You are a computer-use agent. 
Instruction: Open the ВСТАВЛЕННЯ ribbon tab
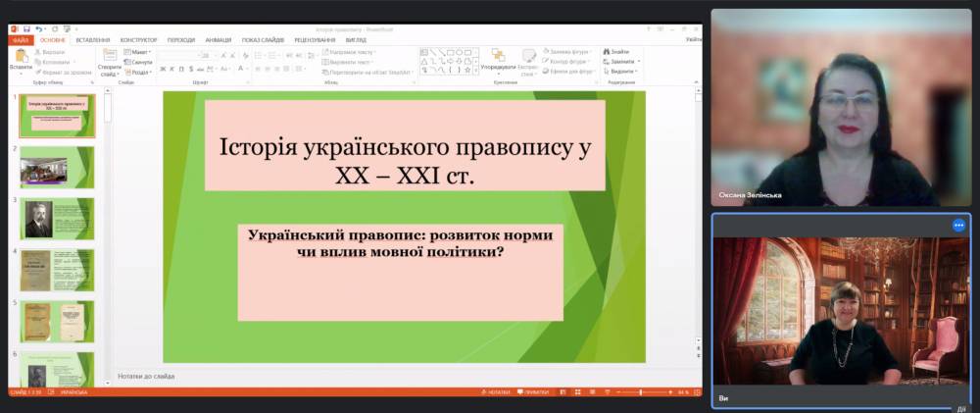(x=92, y=40)
